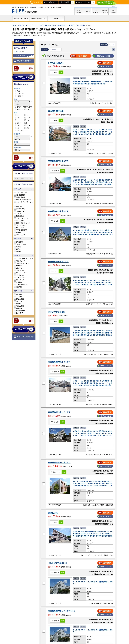Image resolution: width=129 pixels, height=644 pixels.
Task: Open thumbnail photo of 東京都多摩市貝取1丁目
Action: (60, 284)
